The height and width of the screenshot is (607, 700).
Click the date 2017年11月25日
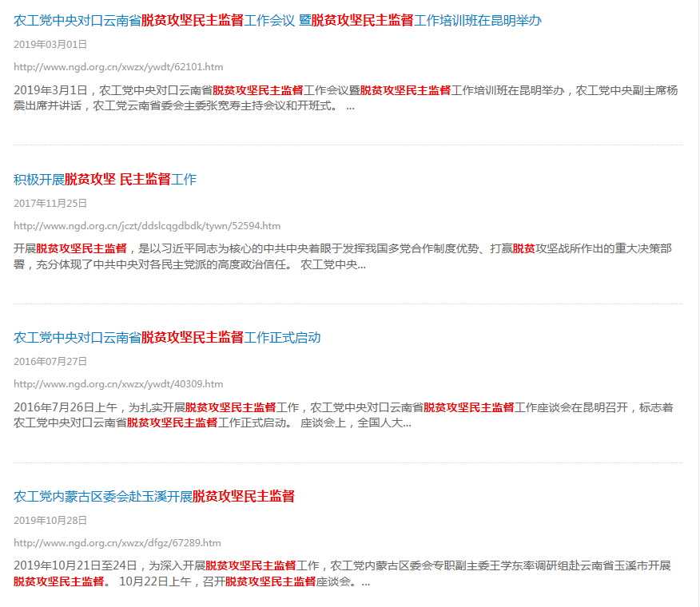click(50, 203)
